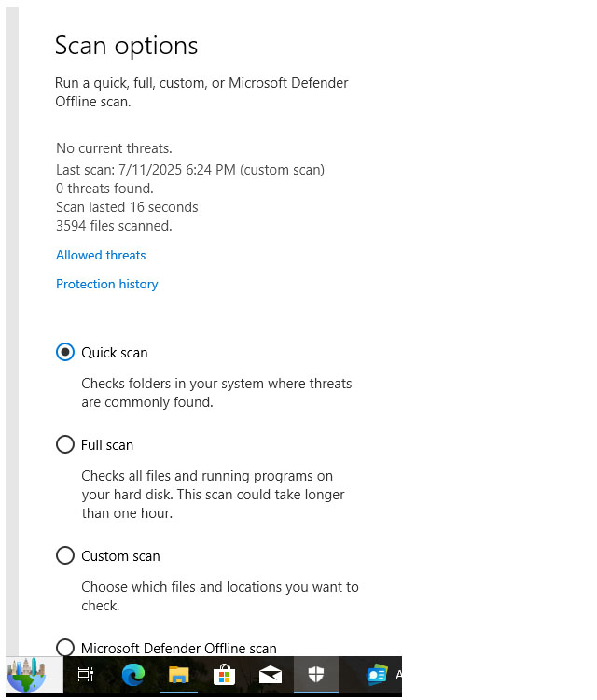Open the Microsoft Store shopping bag icon
Viewport: 597px width, 700px height.
[x=225, y=675]
